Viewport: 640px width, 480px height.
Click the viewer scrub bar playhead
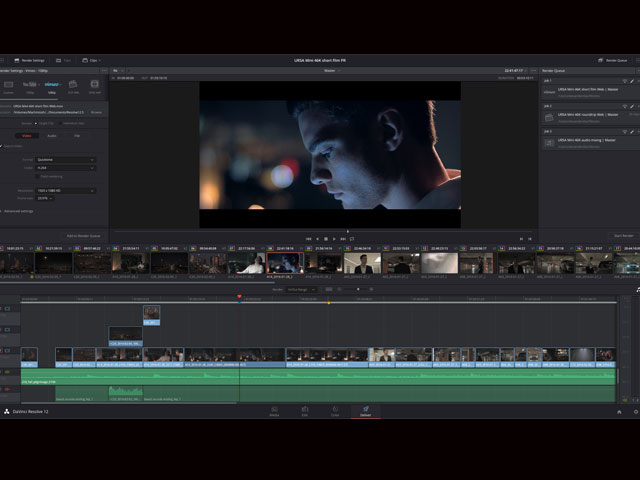(348, 231)
